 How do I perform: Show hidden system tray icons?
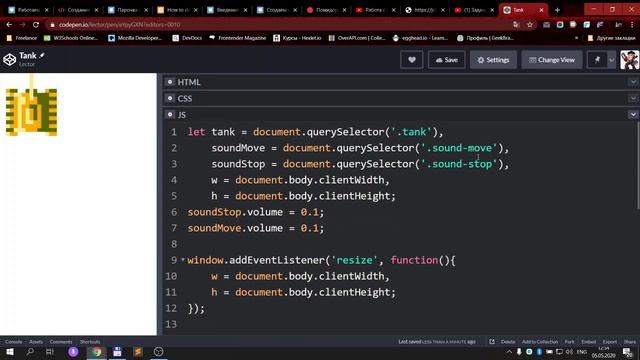point(509,352)
